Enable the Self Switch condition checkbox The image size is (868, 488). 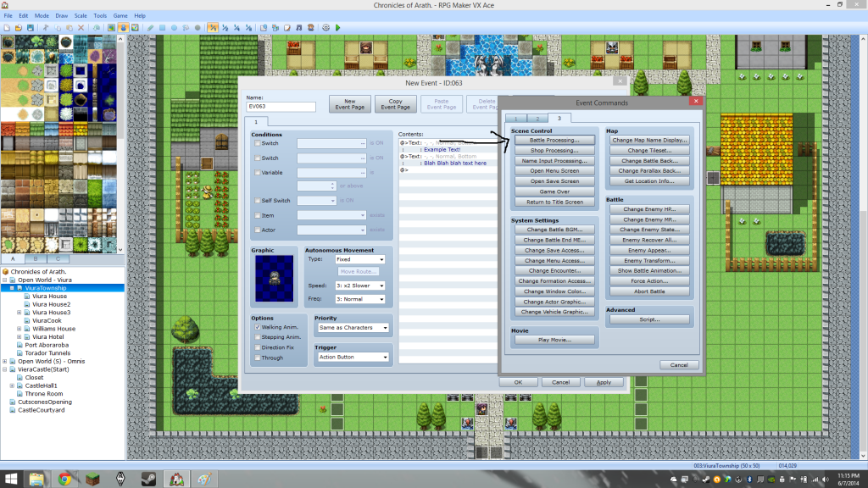tap(258, 201)
